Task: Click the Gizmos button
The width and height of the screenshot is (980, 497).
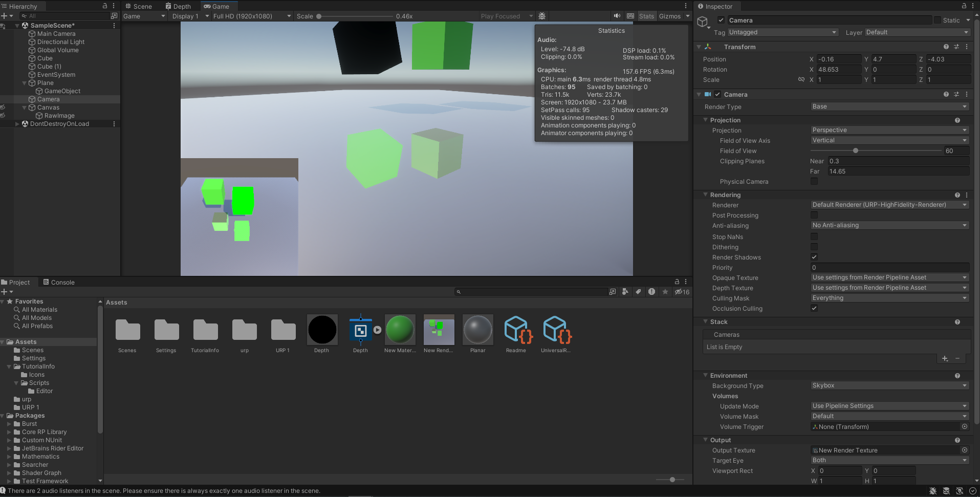Action: click(x=669, y=16)
